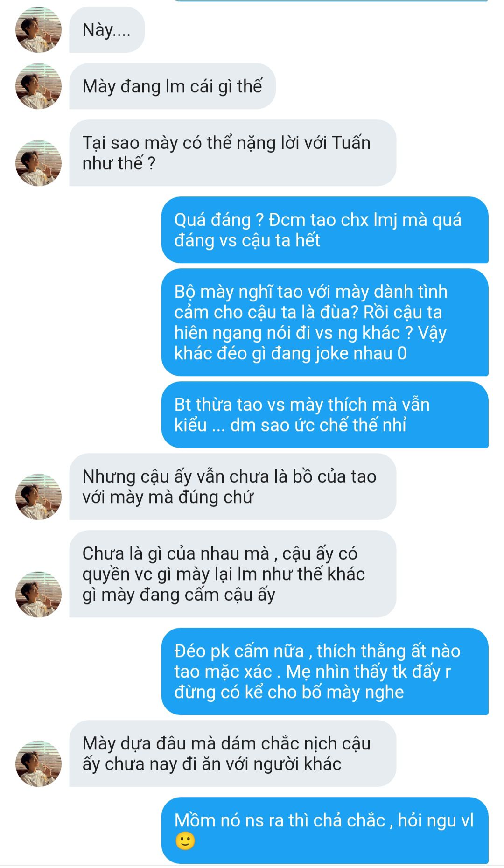
Task: Tap gray bubble "Mày dựa đâu mà dám chắc nịch"
Action: pyautogui.click(x=232, y=754)
